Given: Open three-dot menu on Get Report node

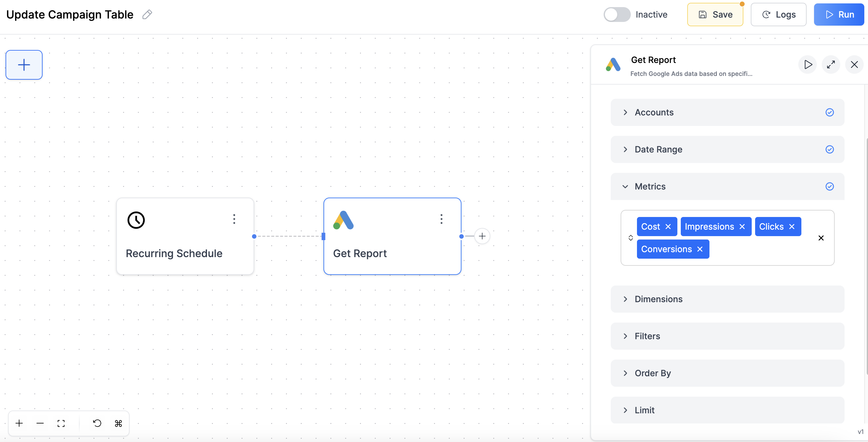Looking at the screenshot, I should pos(441,219).
